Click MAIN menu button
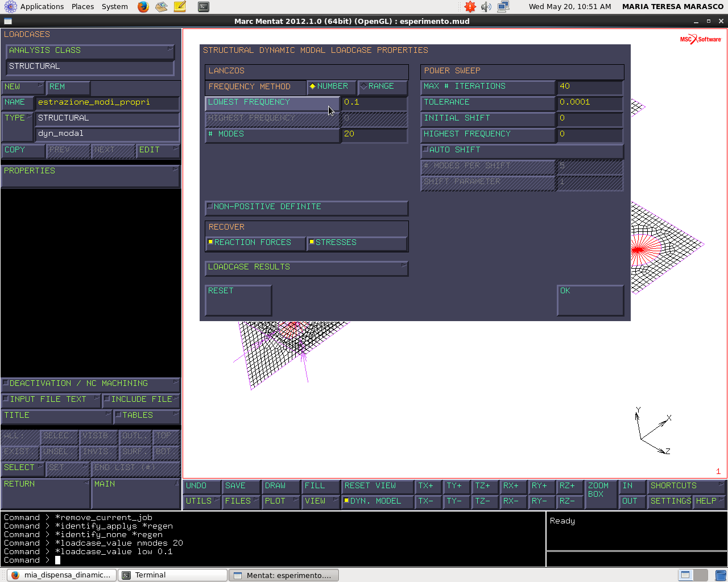Screen dimensions: 728x582 coord(136,493)
